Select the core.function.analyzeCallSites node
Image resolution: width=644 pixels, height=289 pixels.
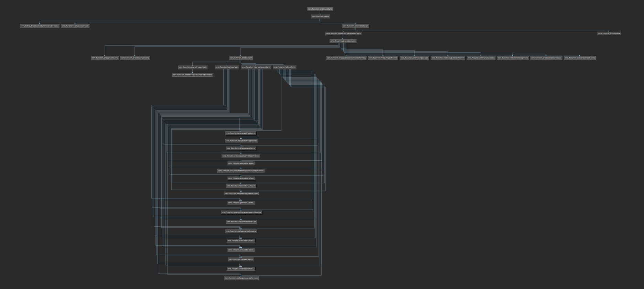point(241,178)
